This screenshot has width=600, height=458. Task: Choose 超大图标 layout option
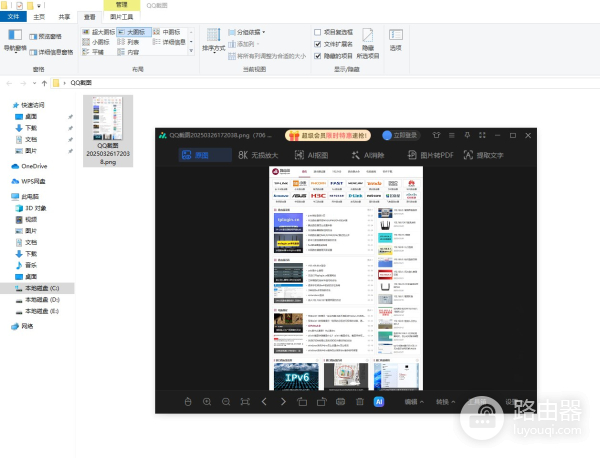click(99, 32)
